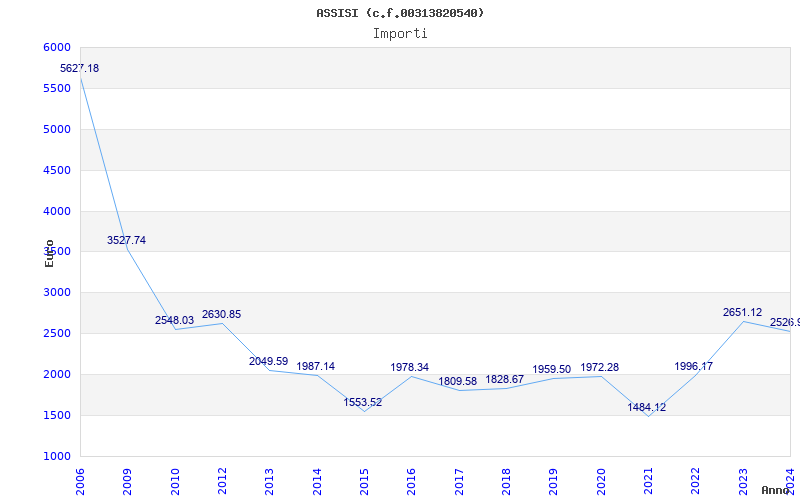Screen dimensions: 800x500
Task: Click the 2049.59 value label
Action: (269, 361)
